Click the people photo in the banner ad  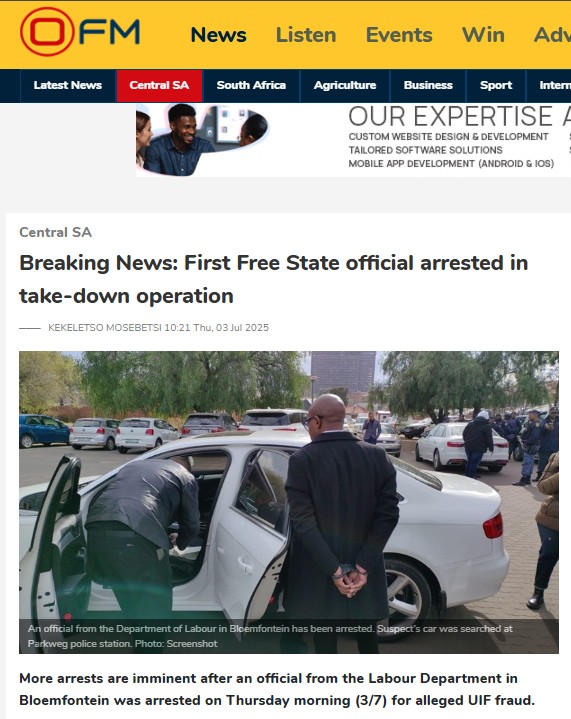(x=202, y=140)
